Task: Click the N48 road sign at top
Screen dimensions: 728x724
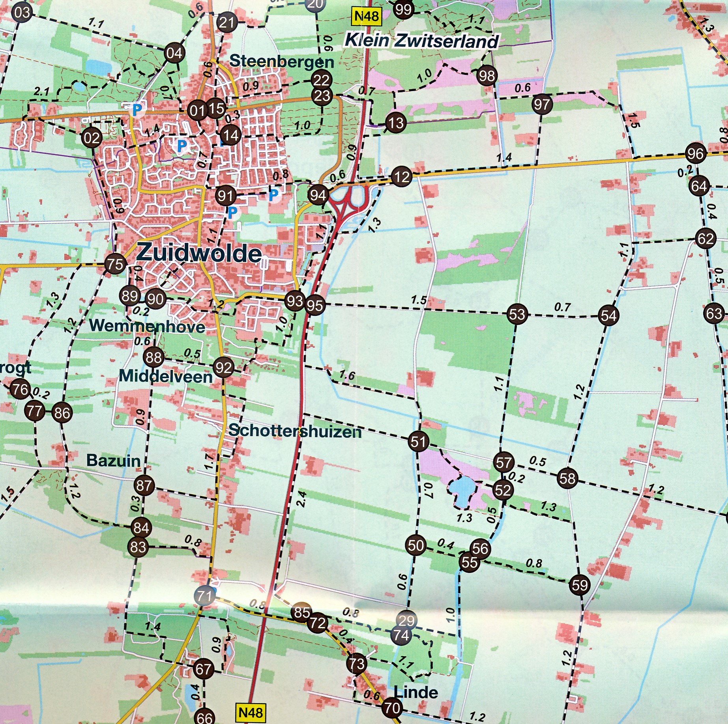Action: 367,16
